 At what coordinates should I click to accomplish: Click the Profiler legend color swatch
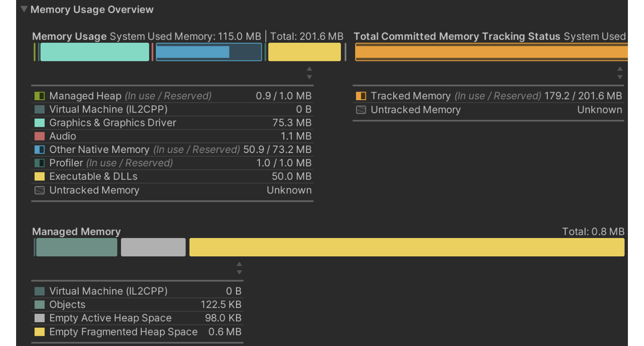point(39,163)
